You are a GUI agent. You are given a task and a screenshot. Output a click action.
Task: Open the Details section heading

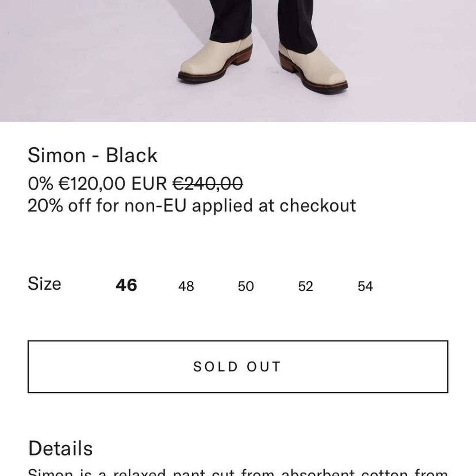pyautogui.click(x=60, y=448)
